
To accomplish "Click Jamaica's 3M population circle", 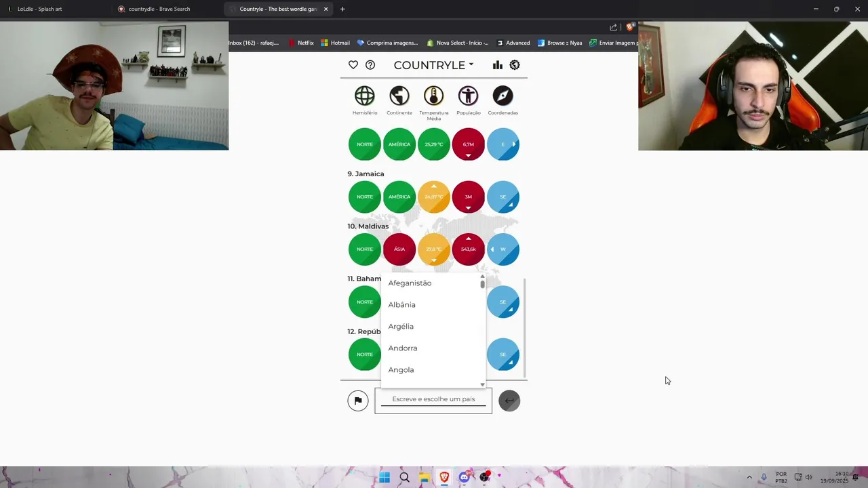I will click(x=468, y=197).
